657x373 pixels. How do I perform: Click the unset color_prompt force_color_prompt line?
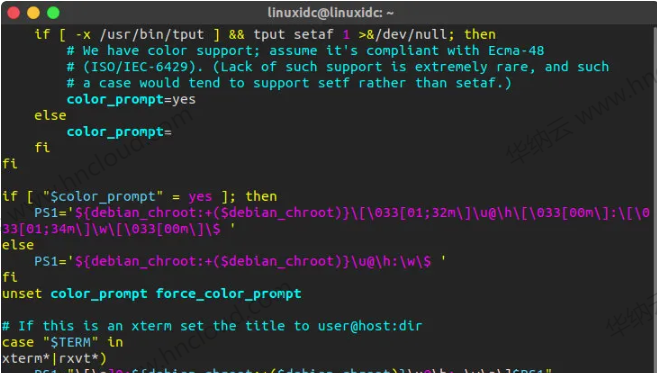tap(152, 294)
